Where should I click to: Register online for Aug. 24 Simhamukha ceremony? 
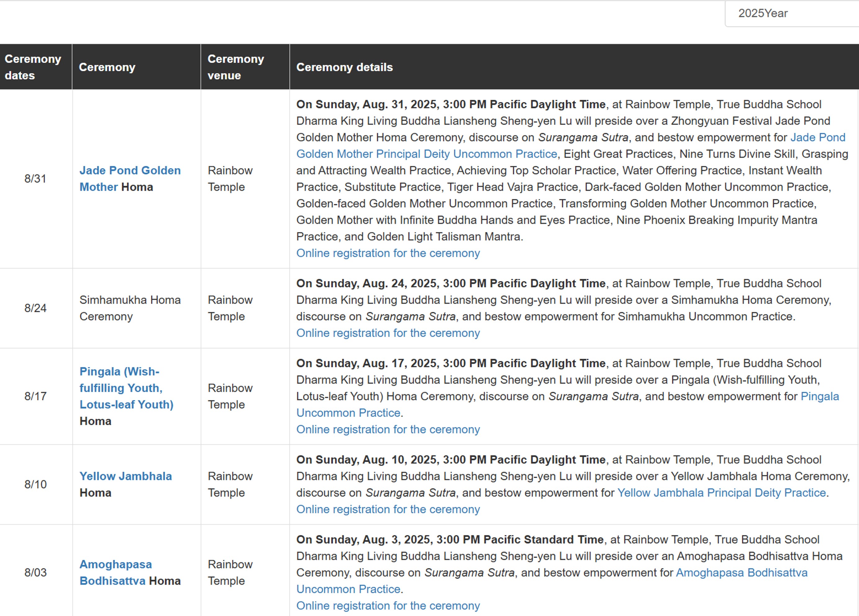tap(388, 333)
